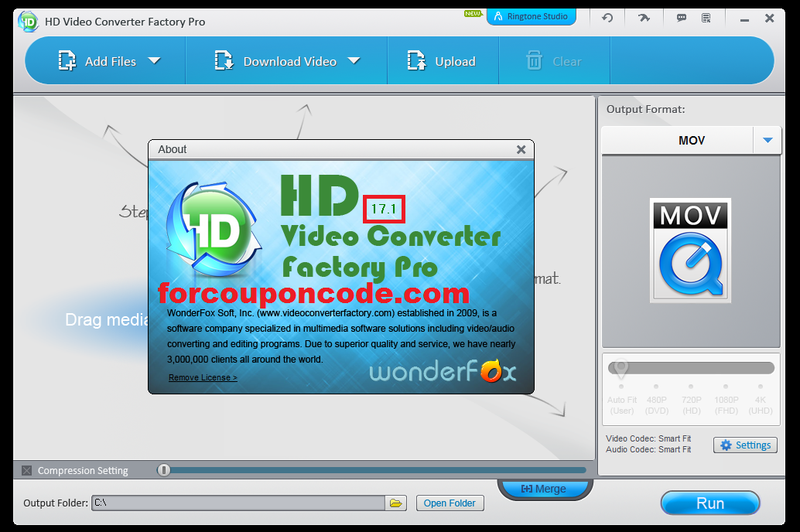Click the MOV QuickTime format thumbnail

[x=690, y=250]
